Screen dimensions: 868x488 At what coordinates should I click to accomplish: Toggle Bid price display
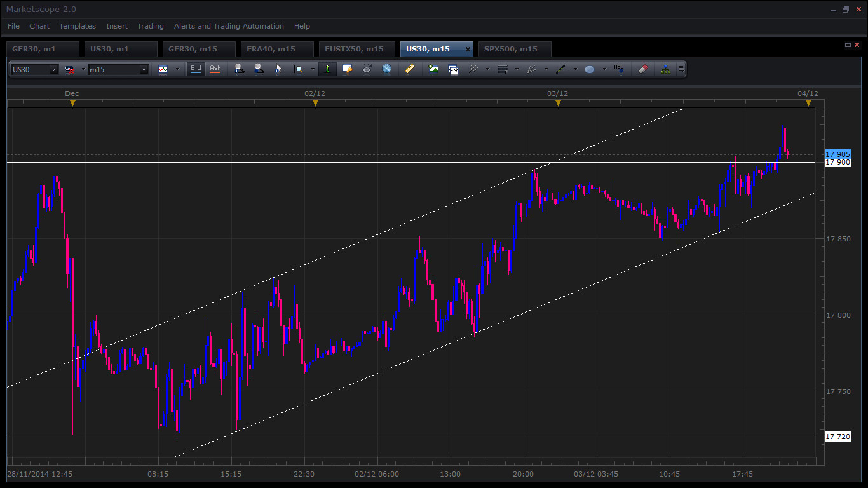coord(196,69)
